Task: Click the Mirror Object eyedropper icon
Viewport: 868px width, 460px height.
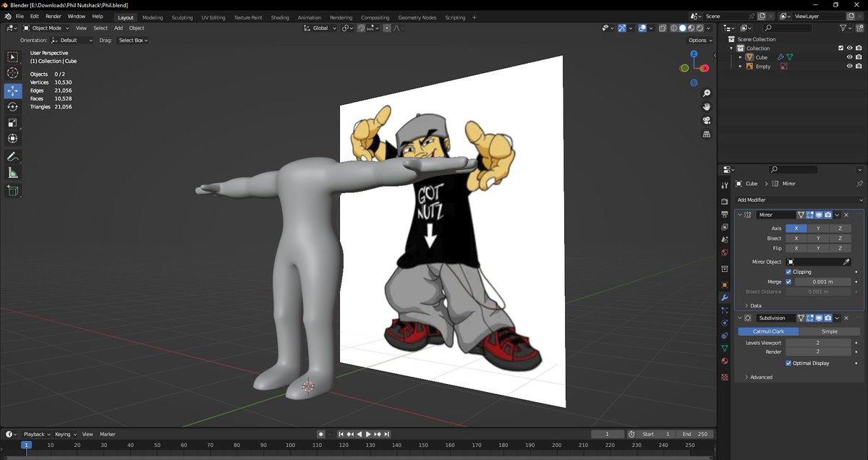Action: pyautogui.click(x=847, y=262)
